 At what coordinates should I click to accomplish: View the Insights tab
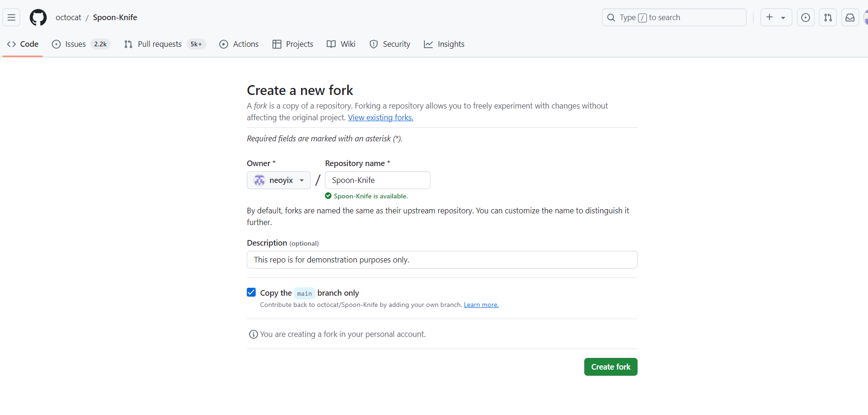click(444, 44)
